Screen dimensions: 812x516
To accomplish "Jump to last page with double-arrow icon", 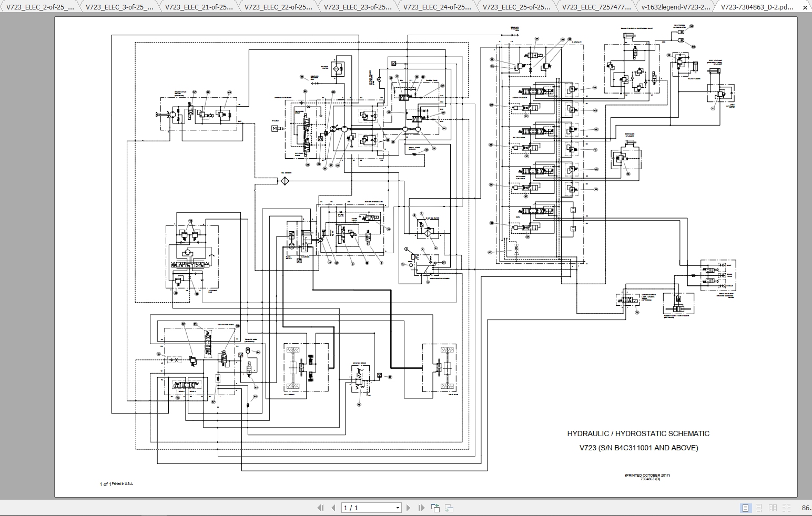I will tap(421, 508).
